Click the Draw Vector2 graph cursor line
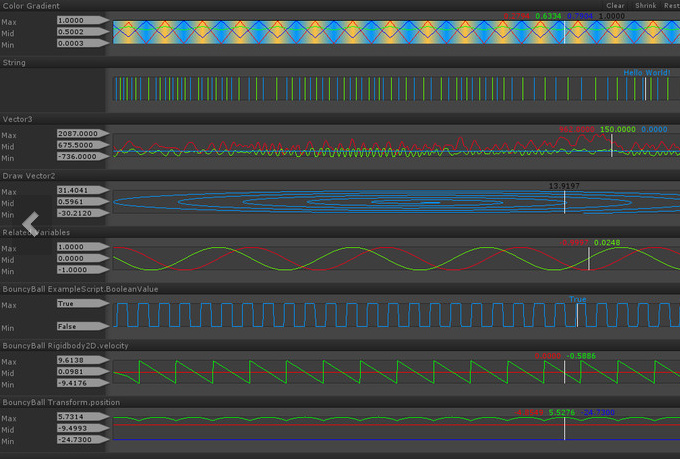Image resolution: width=680 pixels, height=459 pixels. pos(564,202)
